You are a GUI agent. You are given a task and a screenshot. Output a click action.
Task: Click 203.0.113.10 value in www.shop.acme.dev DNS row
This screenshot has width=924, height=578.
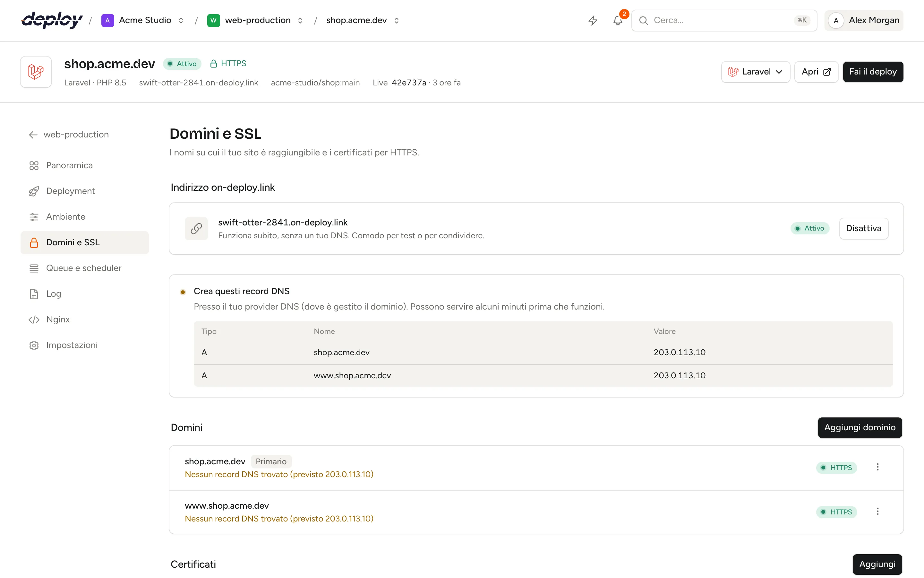click(x=680, y=376)
